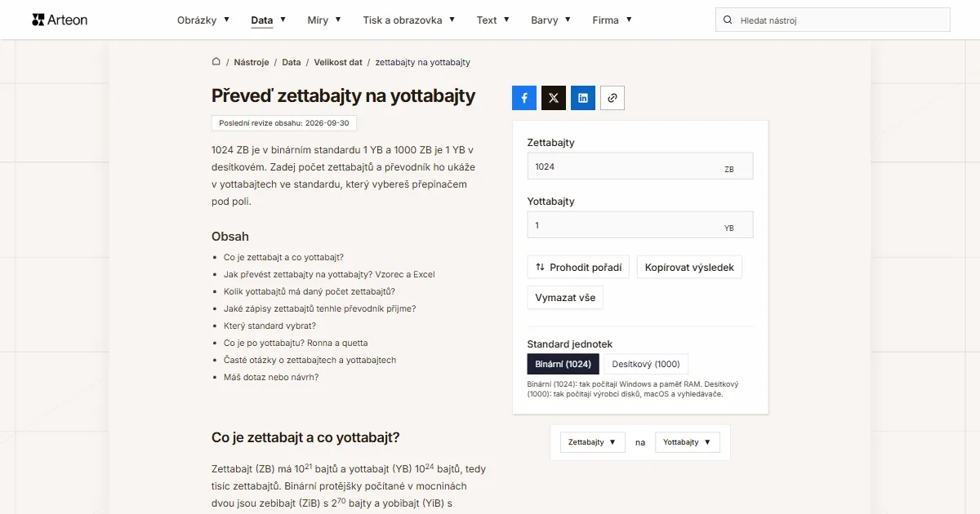Screen dimensions: 980x514
Task: Share page on LinkedIn
Action: tap(583, 98)
